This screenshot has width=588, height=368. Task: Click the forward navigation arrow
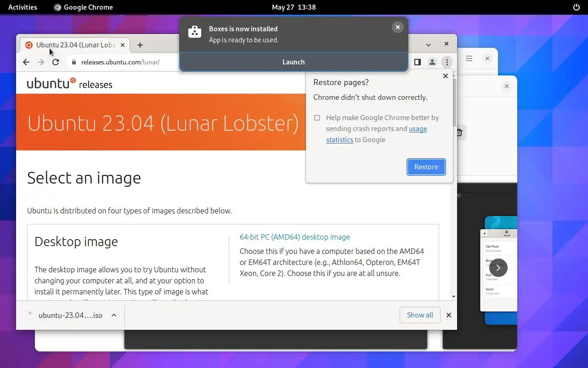click(x=41, y=62)
